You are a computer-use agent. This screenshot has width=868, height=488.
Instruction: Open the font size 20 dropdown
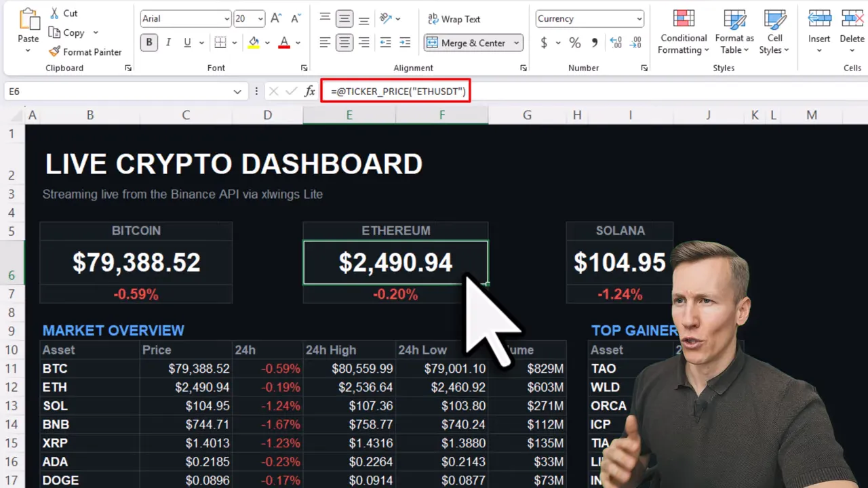[260, 19]
